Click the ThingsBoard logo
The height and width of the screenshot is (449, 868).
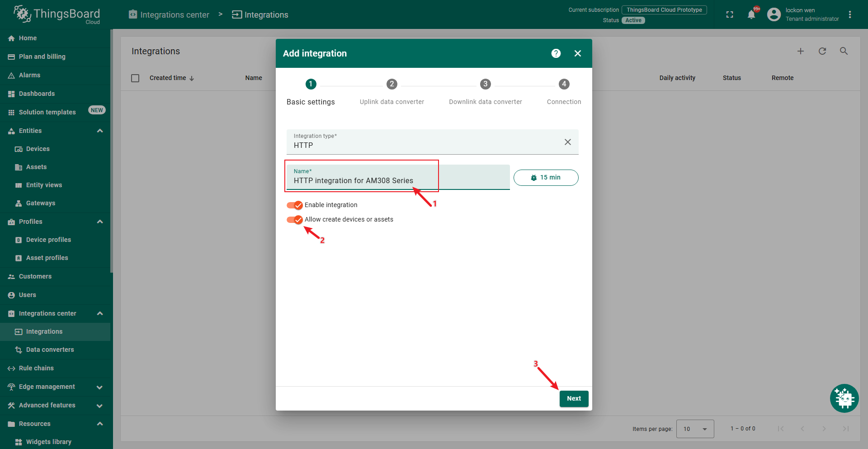pyautogui.click(x=57, y=14)
